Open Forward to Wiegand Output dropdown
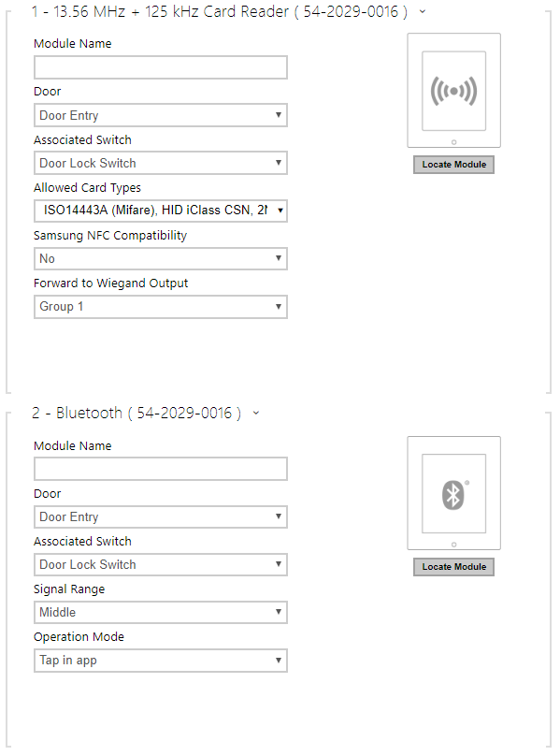Screen dimensions: 560x756 coord(161,307)
